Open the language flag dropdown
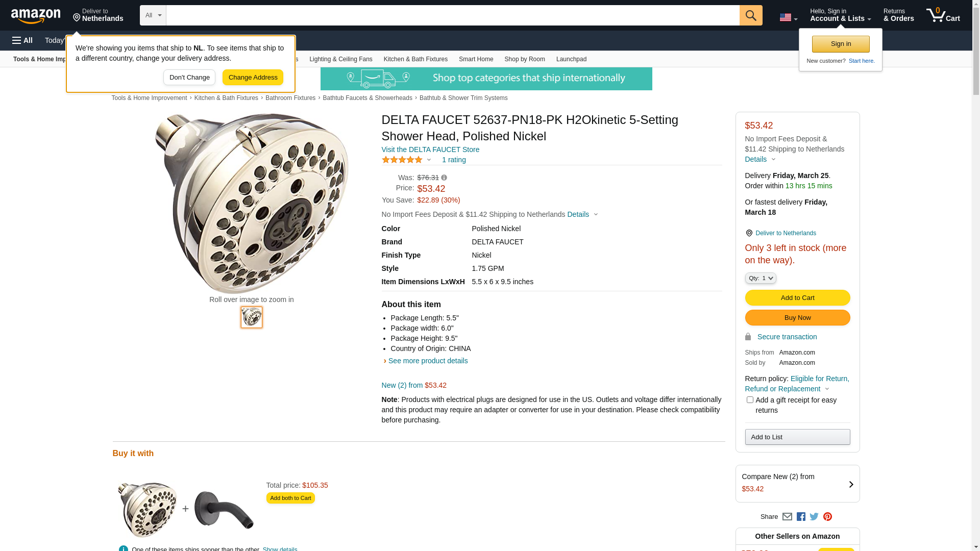 click(788, 17)
